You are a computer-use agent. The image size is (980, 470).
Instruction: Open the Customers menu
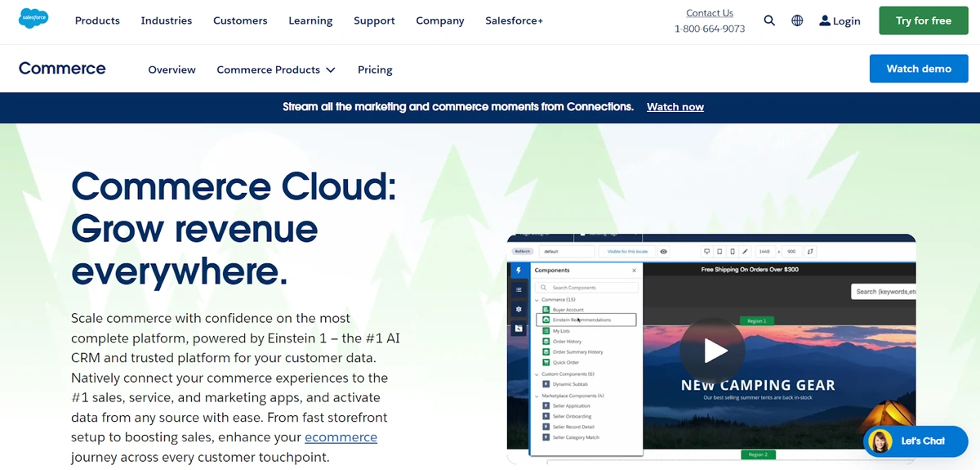[x=240, y=20]
